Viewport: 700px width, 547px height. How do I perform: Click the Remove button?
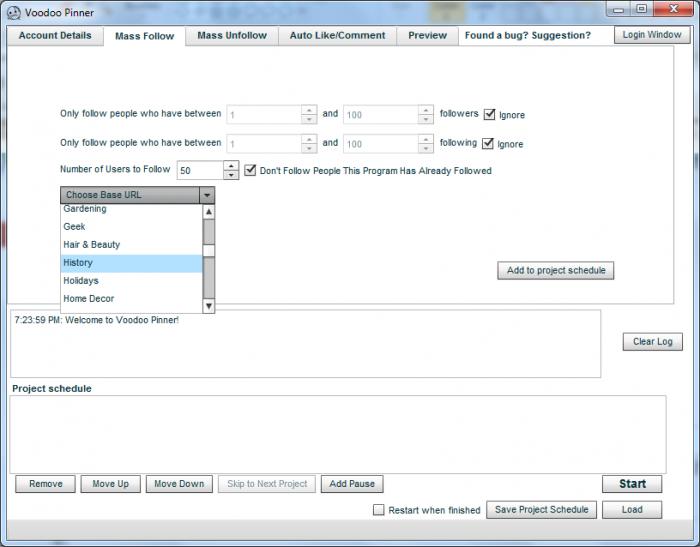click(x=46, y=484)
